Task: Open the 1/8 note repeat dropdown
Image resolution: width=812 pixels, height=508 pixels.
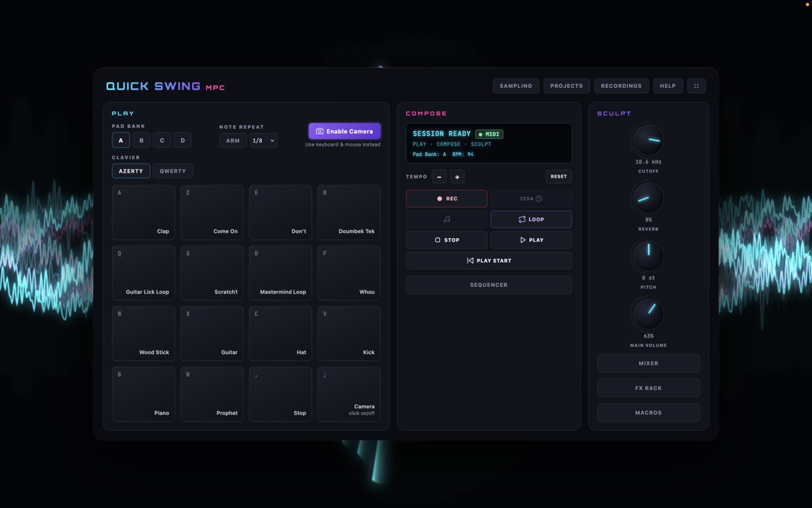Action: coord(263,141)
